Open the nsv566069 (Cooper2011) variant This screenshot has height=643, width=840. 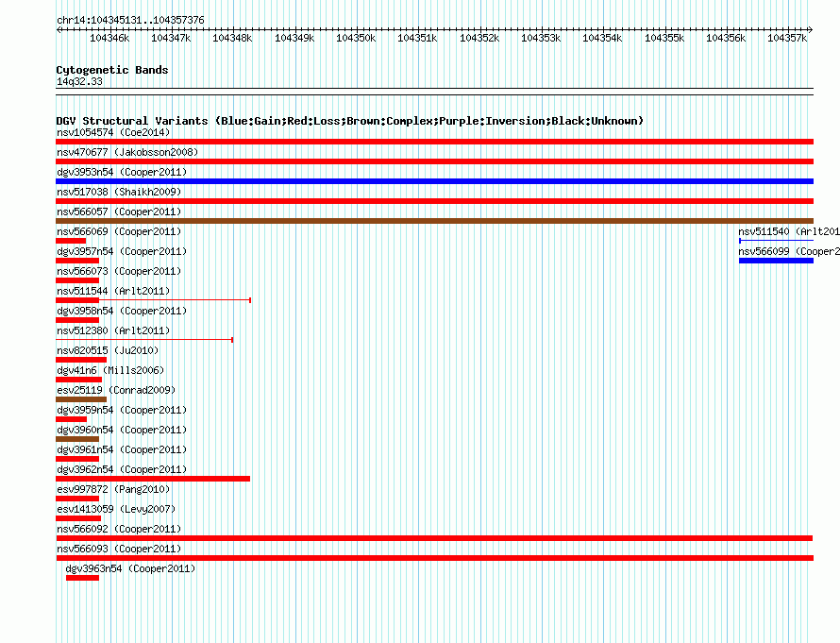[x=119, y=231]
